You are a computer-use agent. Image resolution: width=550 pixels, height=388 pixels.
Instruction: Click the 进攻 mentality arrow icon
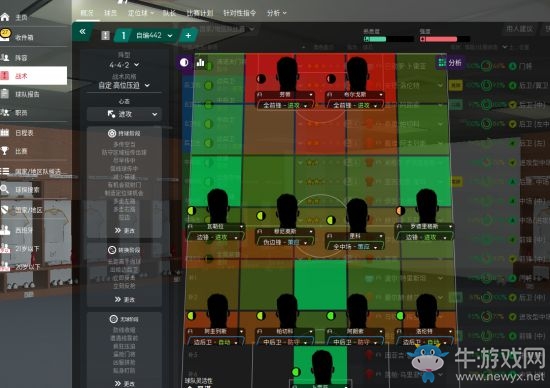pos(111,114)
